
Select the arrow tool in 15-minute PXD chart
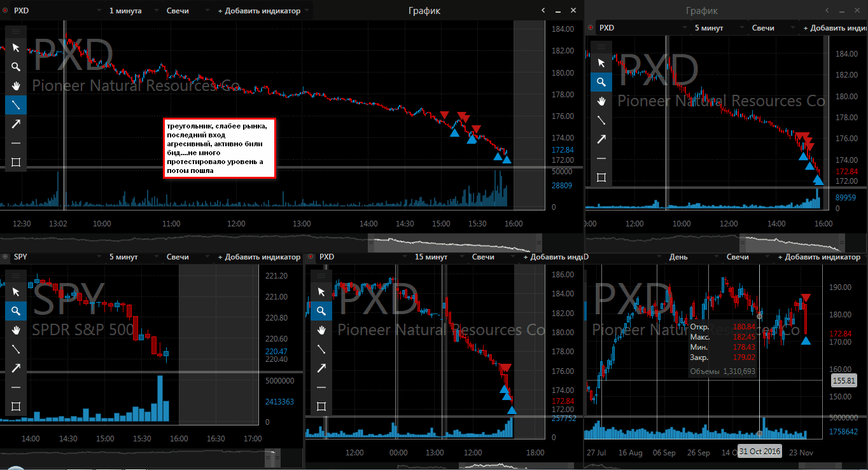point(321,368)
